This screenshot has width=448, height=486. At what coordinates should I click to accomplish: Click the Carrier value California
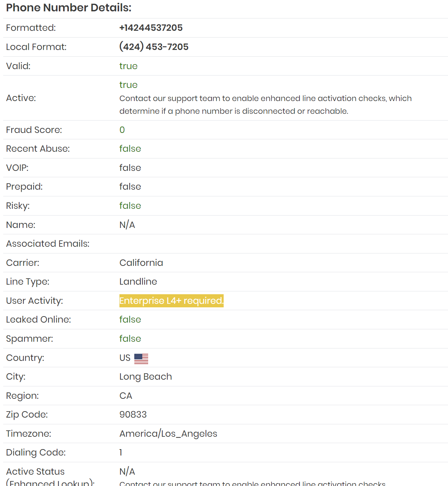click(141, 263)
